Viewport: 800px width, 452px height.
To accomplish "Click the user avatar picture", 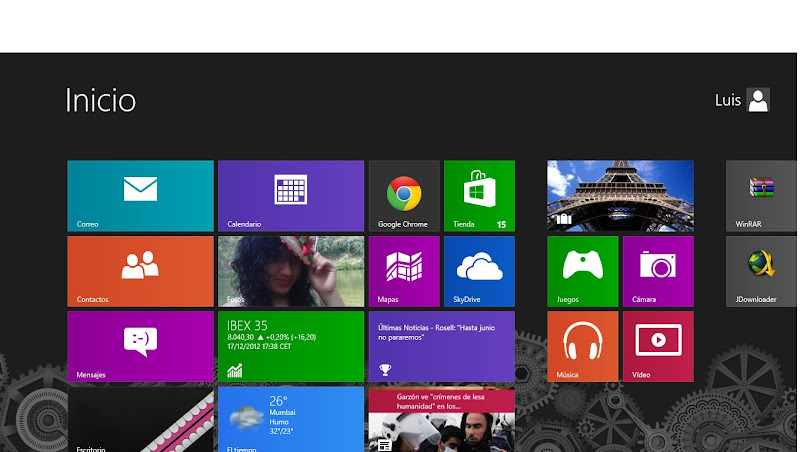I will coord(758,100).
